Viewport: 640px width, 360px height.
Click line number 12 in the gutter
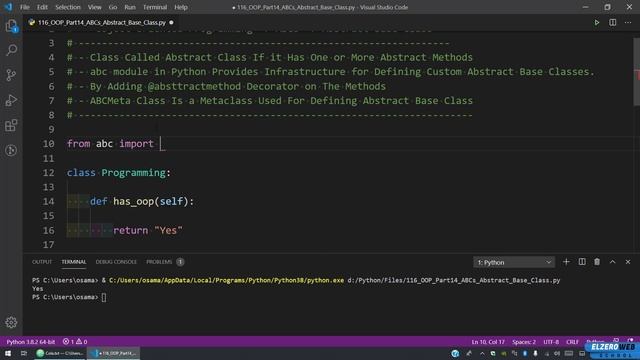[x=49, y=173]
